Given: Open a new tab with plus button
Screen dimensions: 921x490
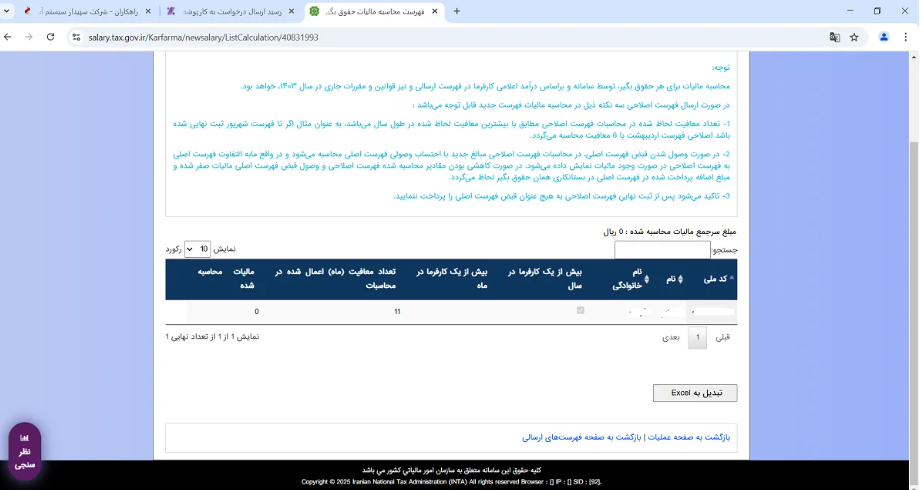Looking at the screenshot, I should 457,11.
